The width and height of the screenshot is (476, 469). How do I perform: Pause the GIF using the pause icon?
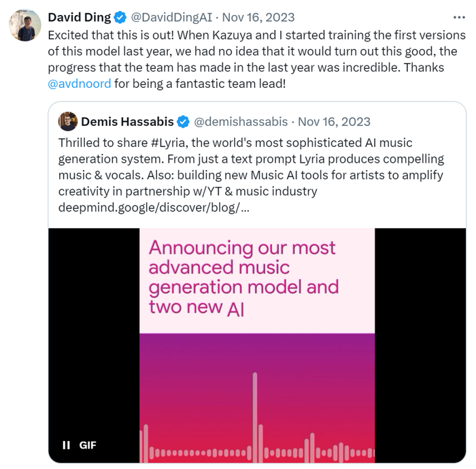click(66, 445)
